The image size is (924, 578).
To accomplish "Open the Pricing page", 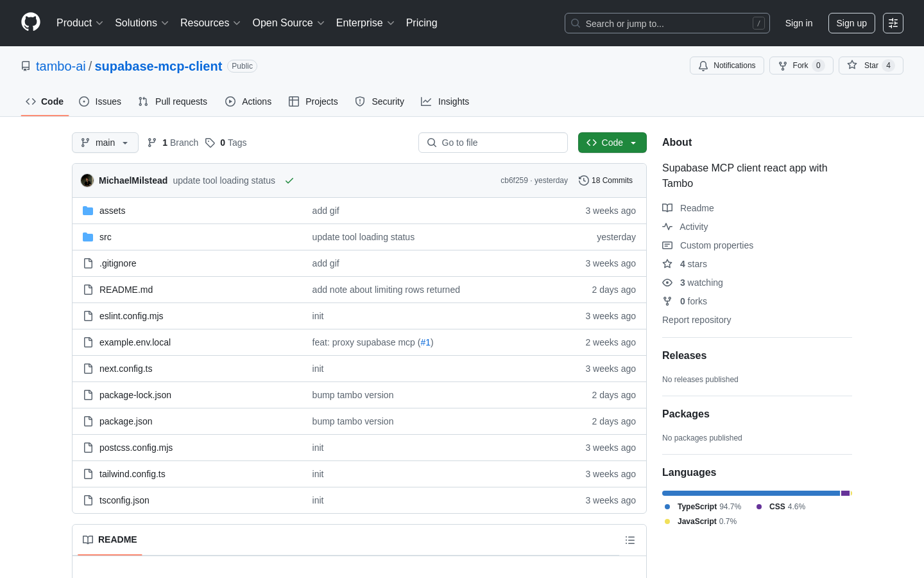I will [x=422, y=23].
